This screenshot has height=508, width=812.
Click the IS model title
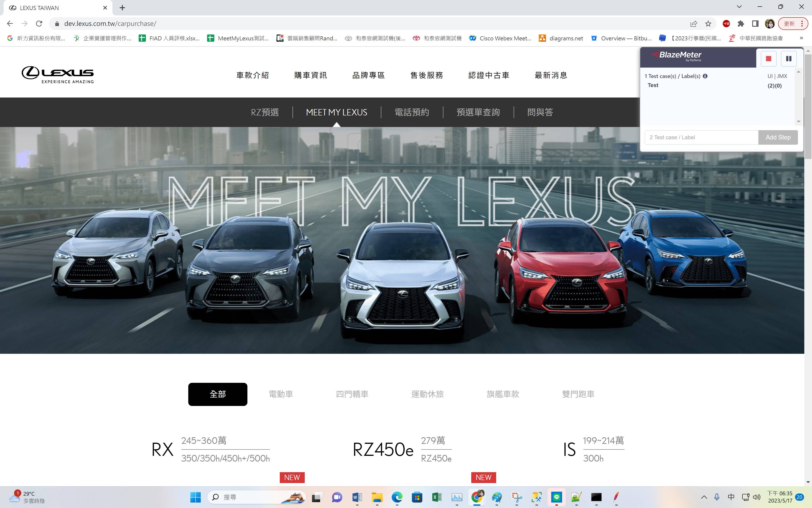pos(569,449)
